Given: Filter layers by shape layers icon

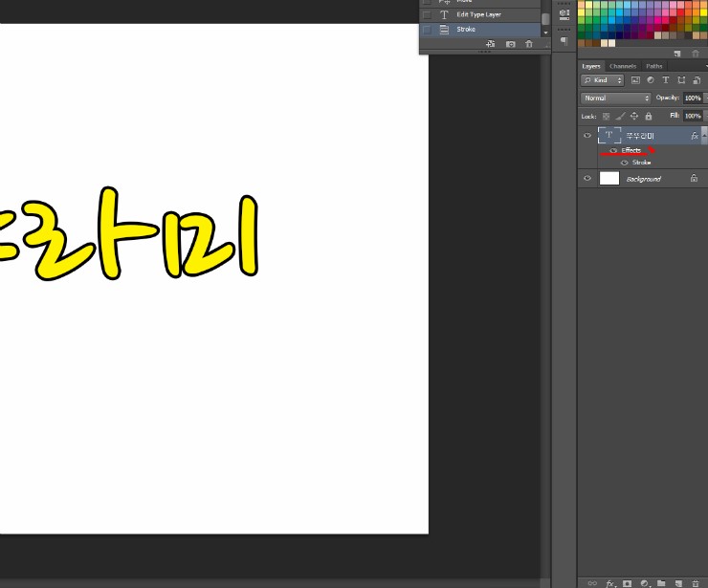Looking at the screenshot, I should tap(681, 80).
